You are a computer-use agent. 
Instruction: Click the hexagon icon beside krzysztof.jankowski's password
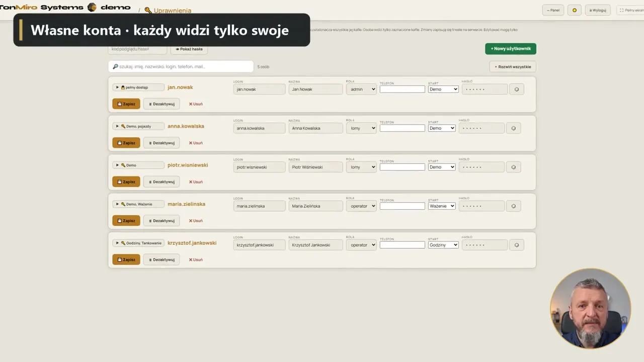pyautogui.click(x=517, y=245)
